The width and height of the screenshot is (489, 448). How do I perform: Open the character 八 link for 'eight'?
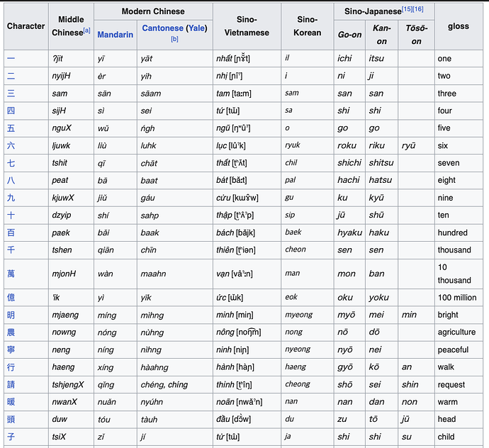(x=11, y=180)
